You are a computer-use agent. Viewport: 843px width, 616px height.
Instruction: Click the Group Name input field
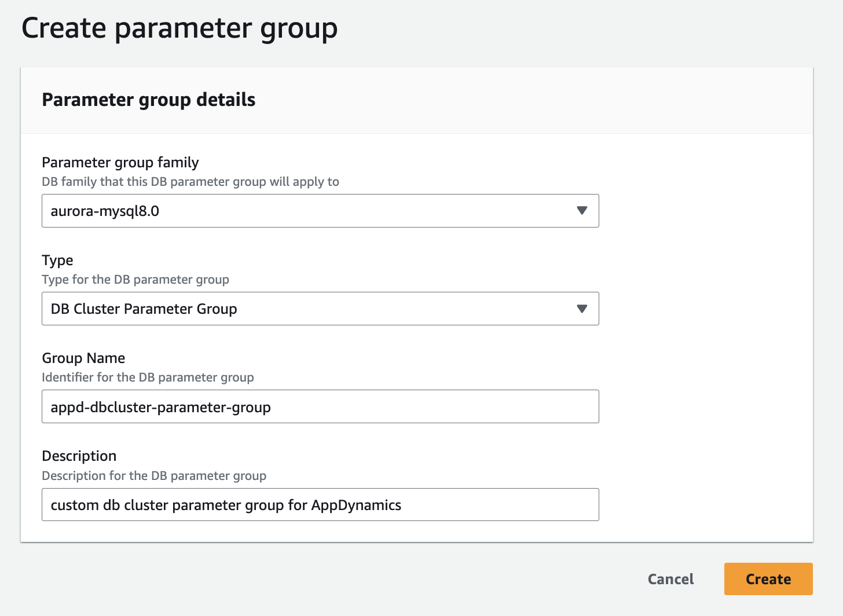(x=320, y=406)
